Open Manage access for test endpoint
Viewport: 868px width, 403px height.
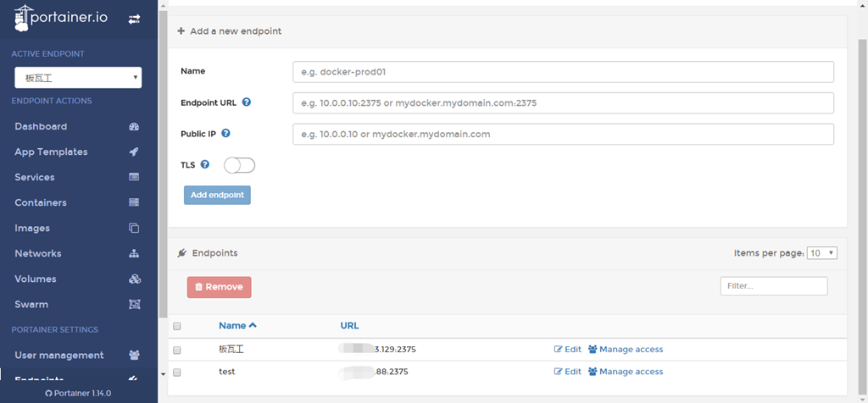pos(626,372)
